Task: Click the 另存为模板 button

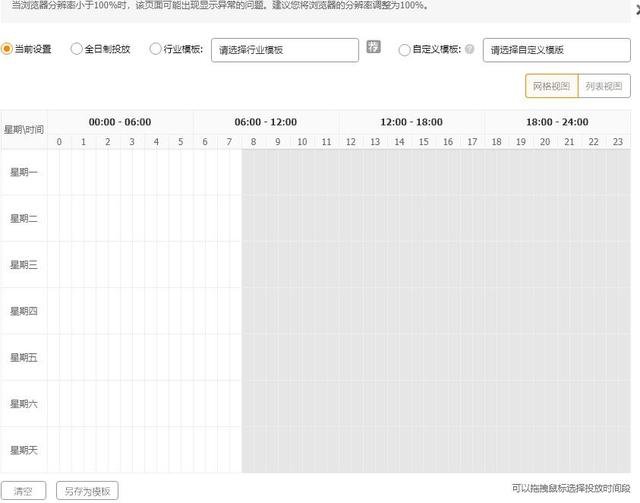Action: 87,491
